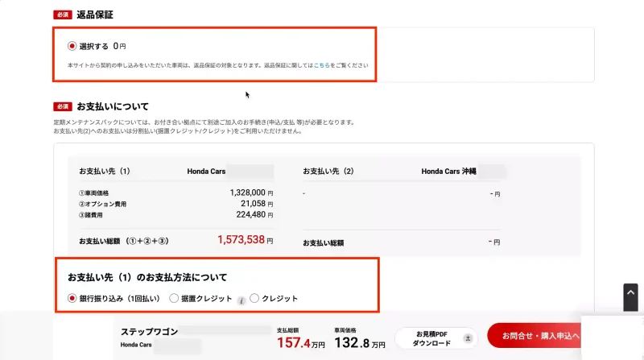Screen dimensions: 644x360
Task: Click the 必須 badge next to 返品保証
Action: click(63, 14)
